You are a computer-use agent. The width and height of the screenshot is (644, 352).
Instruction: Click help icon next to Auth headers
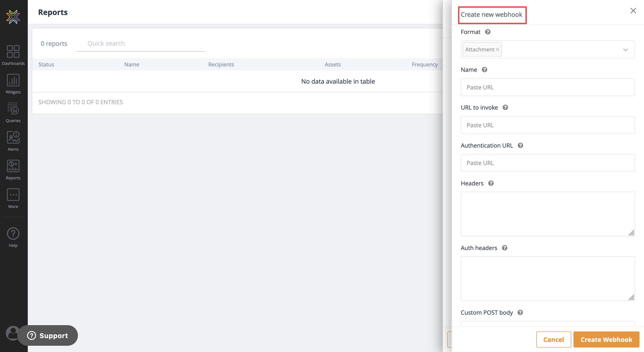(504, 248)
